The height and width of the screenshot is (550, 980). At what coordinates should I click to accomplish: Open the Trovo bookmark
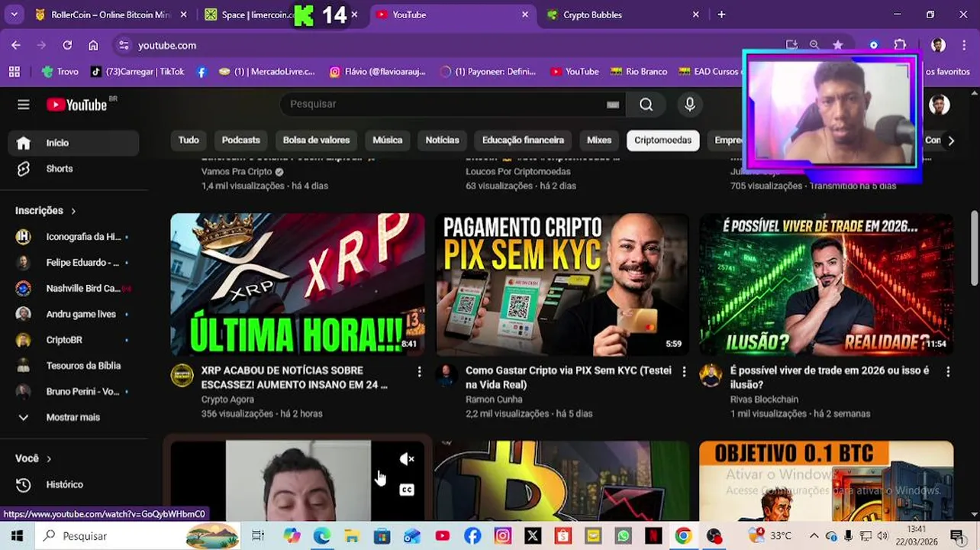[60, 71]
